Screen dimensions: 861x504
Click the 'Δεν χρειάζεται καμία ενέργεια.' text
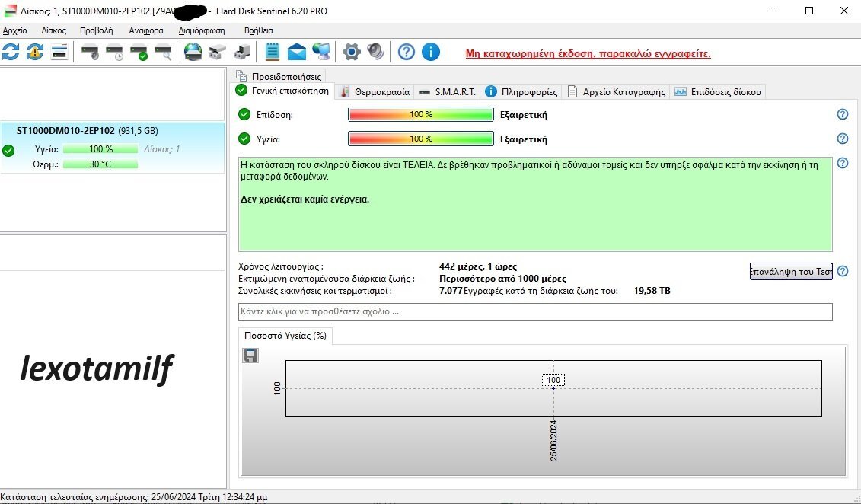305,199
